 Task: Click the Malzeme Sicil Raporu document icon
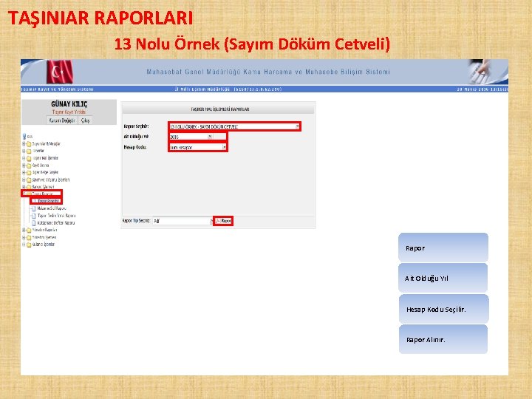[33, 208]
